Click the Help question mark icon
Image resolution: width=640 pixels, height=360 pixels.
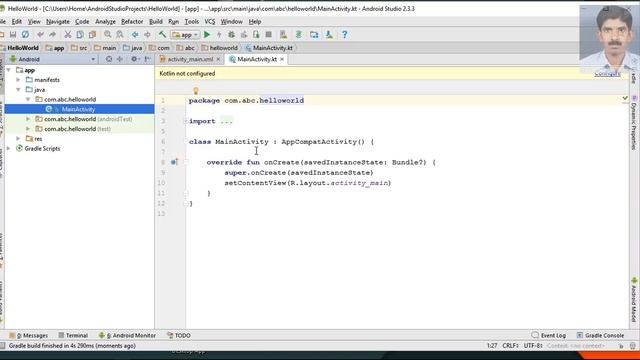point(344,35)
